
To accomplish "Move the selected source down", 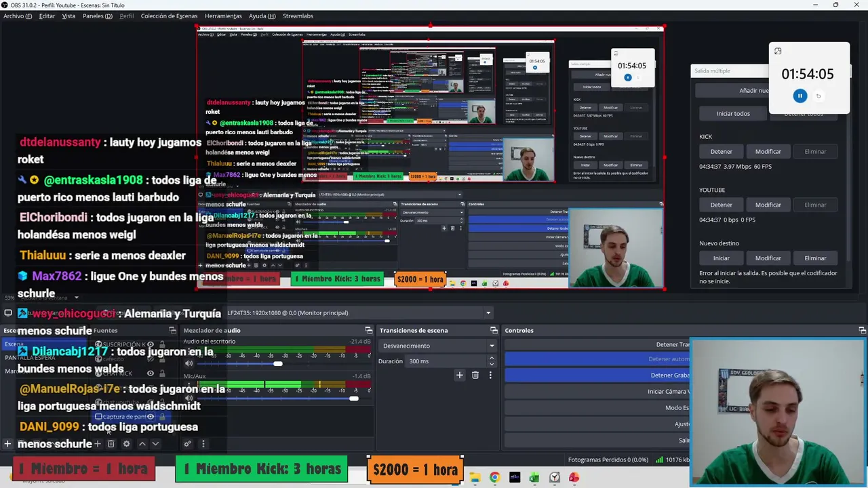I will pos(155,444).
